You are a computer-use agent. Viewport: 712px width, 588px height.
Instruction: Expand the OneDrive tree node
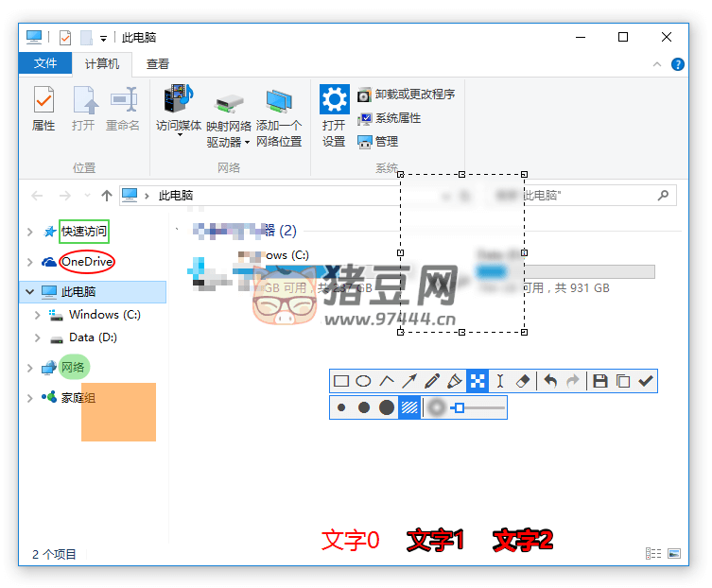pyautogui.click(x=30, y=262)
